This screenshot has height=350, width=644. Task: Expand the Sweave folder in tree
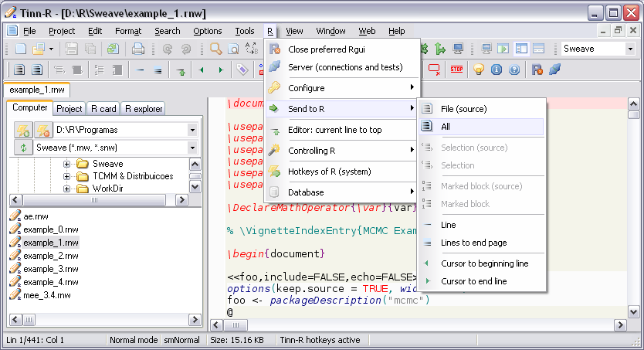[x=67, y=164]
